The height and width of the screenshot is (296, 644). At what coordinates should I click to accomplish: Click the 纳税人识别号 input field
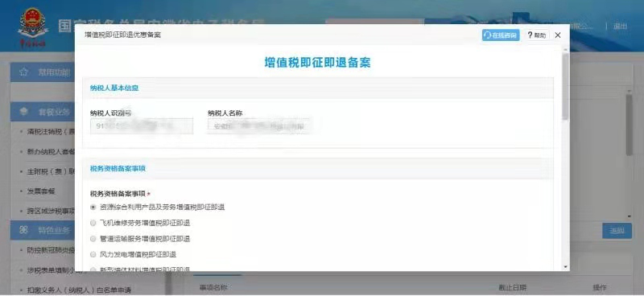coord(142,126)
